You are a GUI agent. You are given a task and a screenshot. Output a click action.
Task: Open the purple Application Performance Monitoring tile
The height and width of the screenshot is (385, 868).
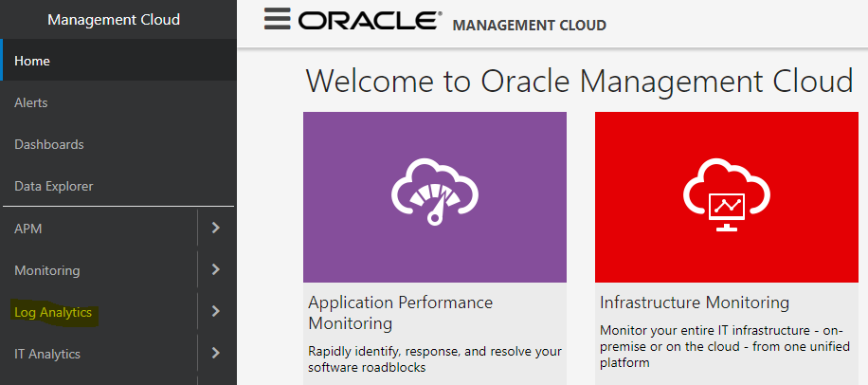(435, 197)
